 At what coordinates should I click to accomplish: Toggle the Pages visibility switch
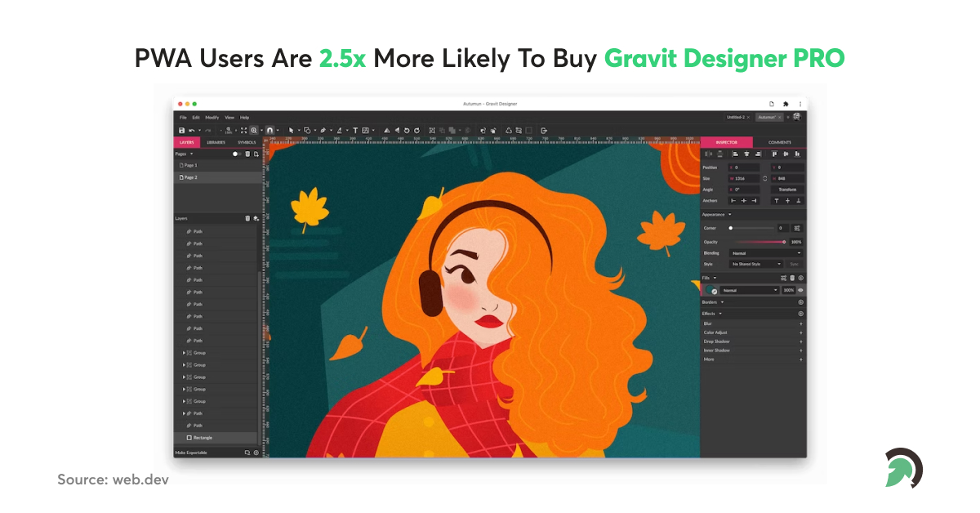coord(236,154)
